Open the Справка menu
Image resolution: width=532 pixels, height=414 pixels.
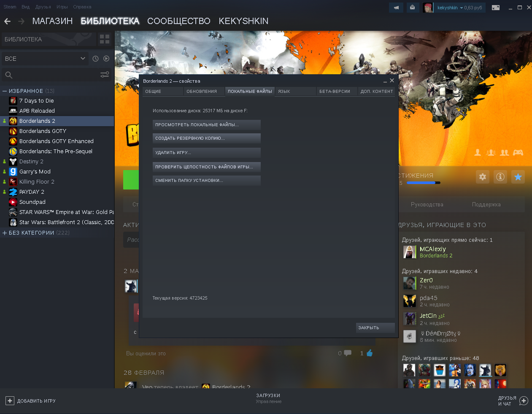[82, 7]
